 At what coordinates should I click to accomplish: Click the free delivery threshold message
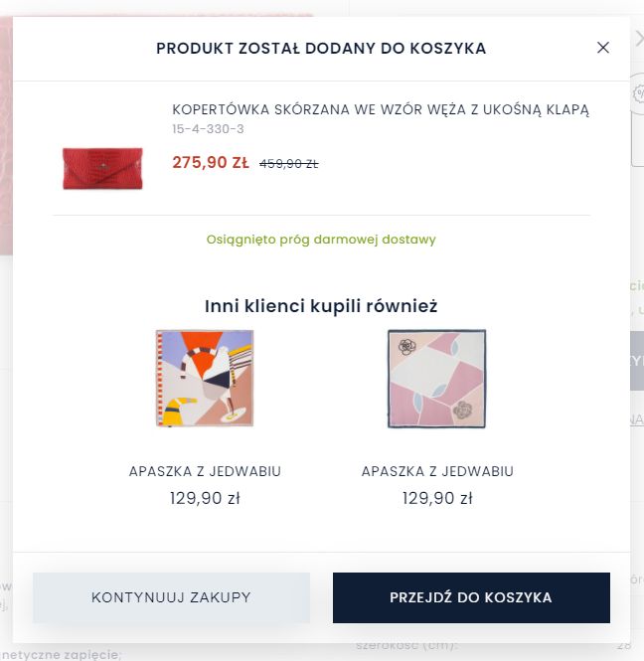[321, 240]
